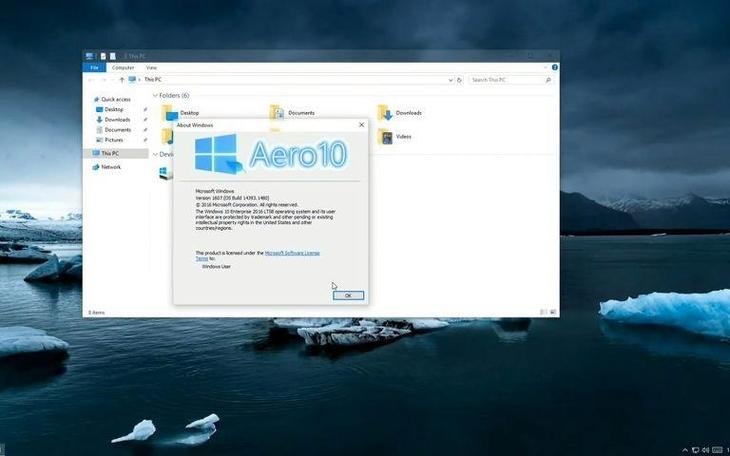Click the Forward navigation arrow in Explorer
Screen dimensions: 730x456
click(x=103, y=80)
